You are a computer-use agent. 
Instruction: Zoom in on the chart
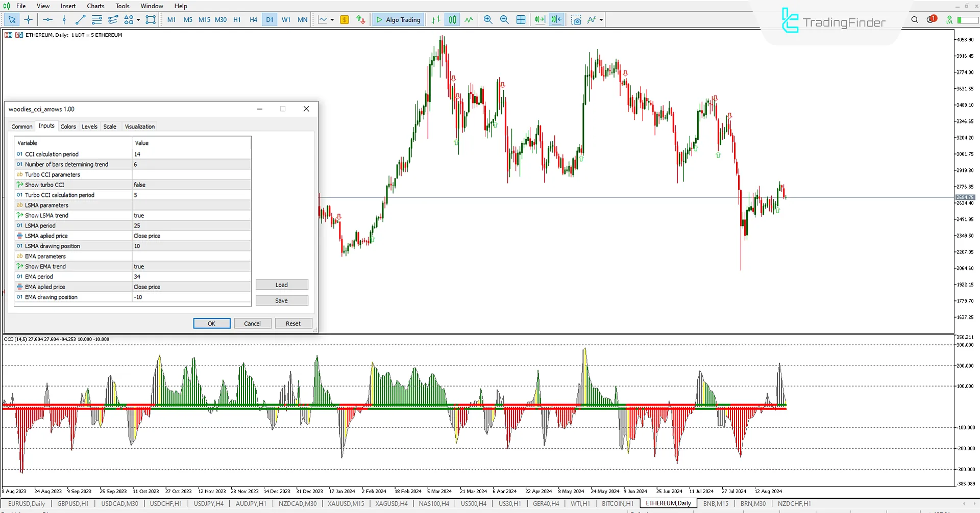pyautogui.click(x=487, y=19)
